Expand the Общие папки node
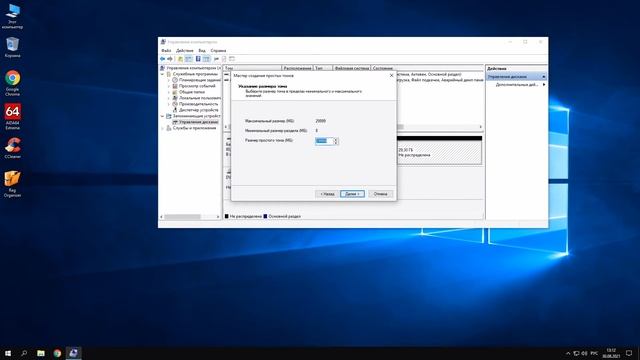The width and height of the screenshot is (640, 360). (x=169, y=92)
